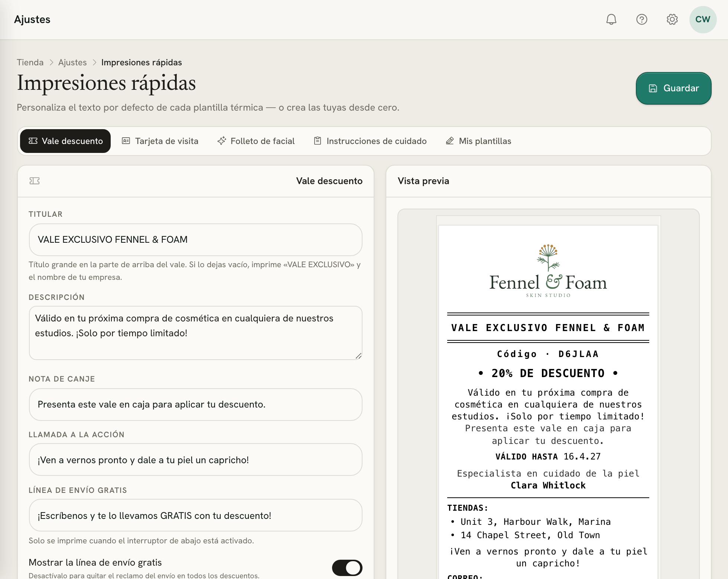Click the 'Ajustes' top bar title

[32, 19]
